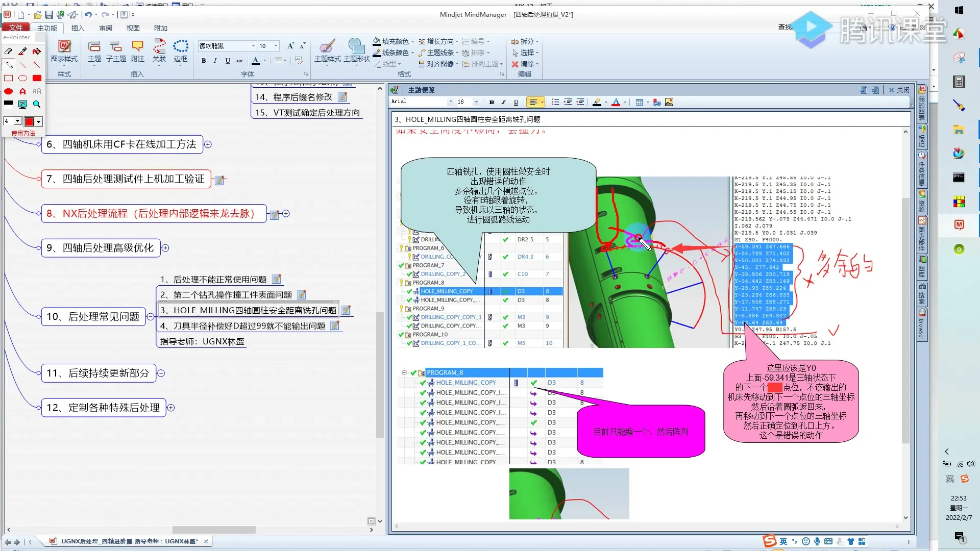Select the filled red ellipse tool
Viewport: 980px width, 551px height.
click(9, 91)
